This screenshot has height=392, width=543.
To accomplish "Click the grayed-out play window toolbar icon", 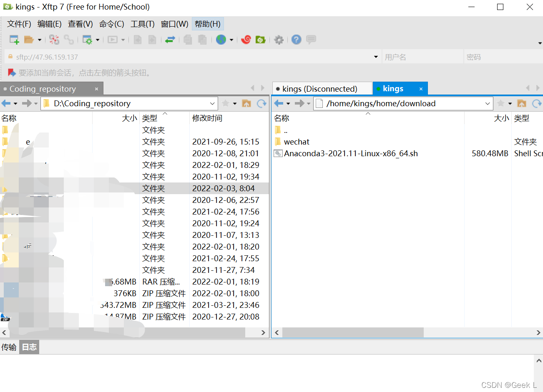I will coord(113,40).
